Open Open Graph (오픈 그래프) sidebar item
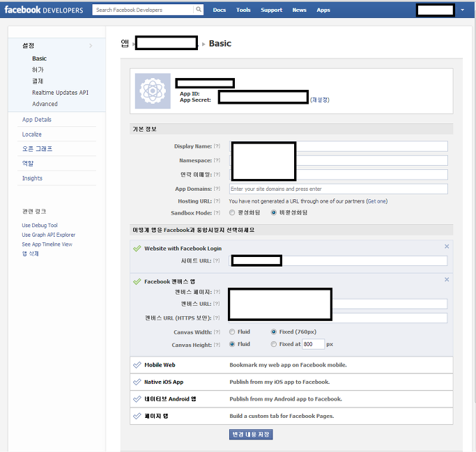This screenshot has height=452, width=476. pyautogui.click(x=37, y=148)
